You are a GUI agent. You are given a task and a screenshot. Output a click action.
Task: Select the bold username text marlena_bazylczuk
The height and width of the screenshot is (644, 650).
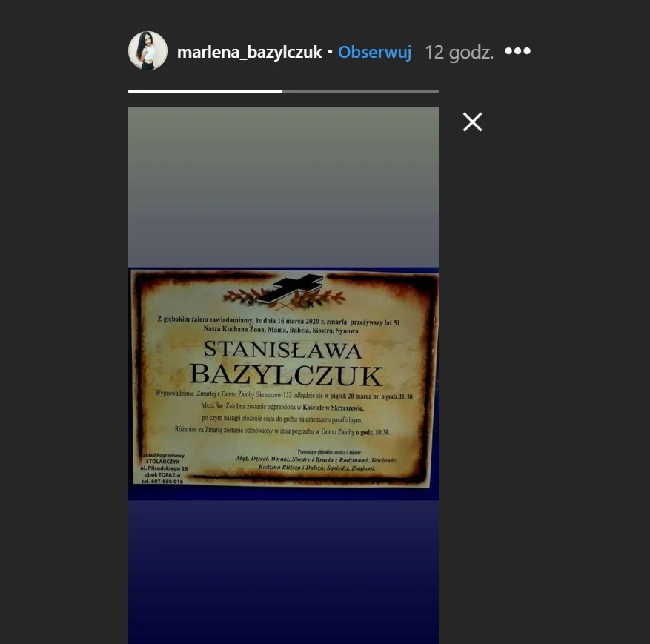coord(249,52)
